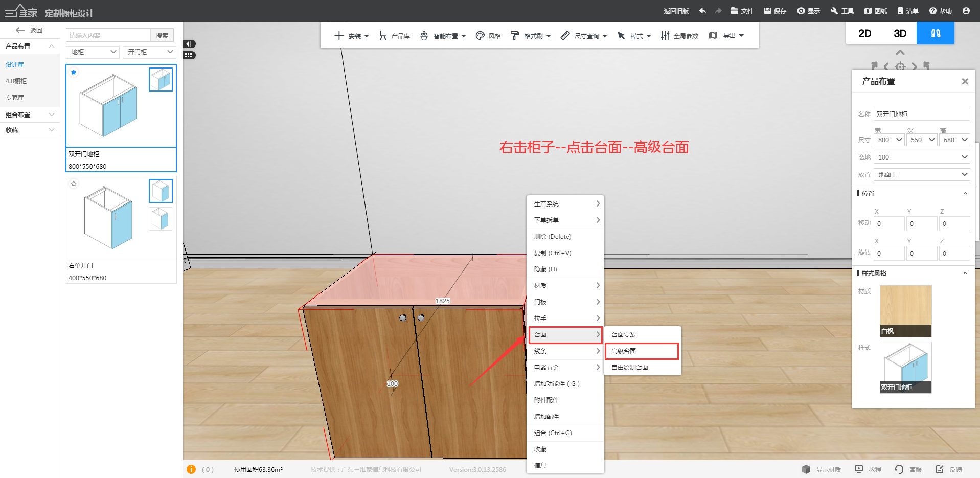980x478 pixels.
Task: Toggle 显示材质 show materials
Action: [821, 469]
